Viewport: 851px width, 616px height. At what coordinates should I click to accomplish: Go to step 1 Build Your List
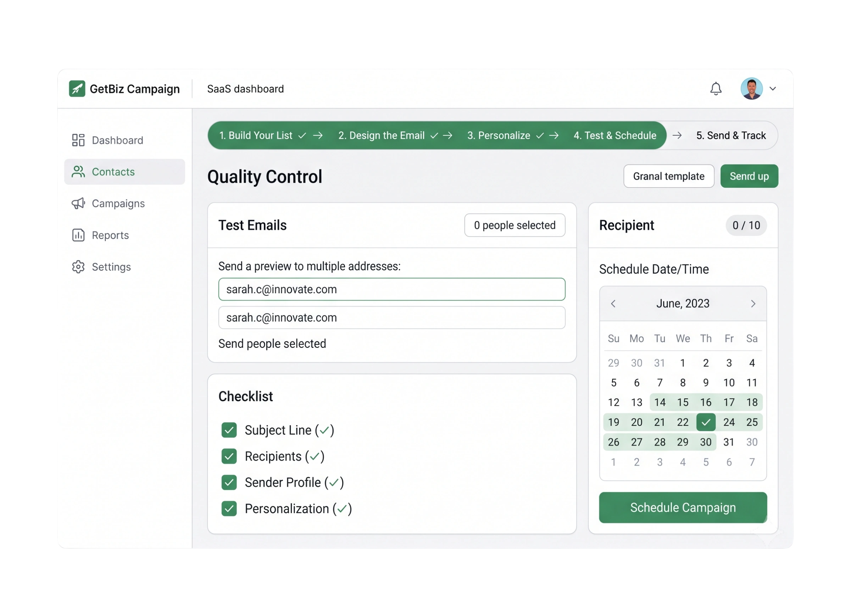pyautogui.click(x=256, y=135)
